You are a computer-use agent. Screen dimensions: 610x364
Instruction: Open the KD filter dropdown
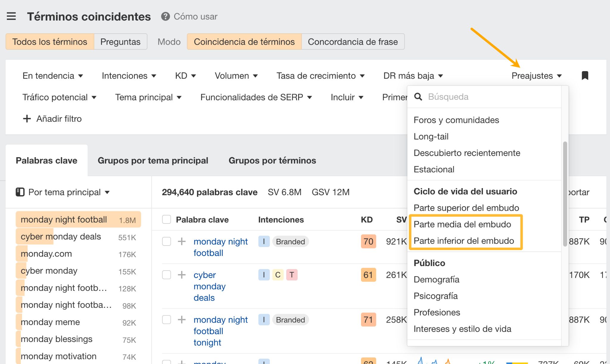coord(185,76)
